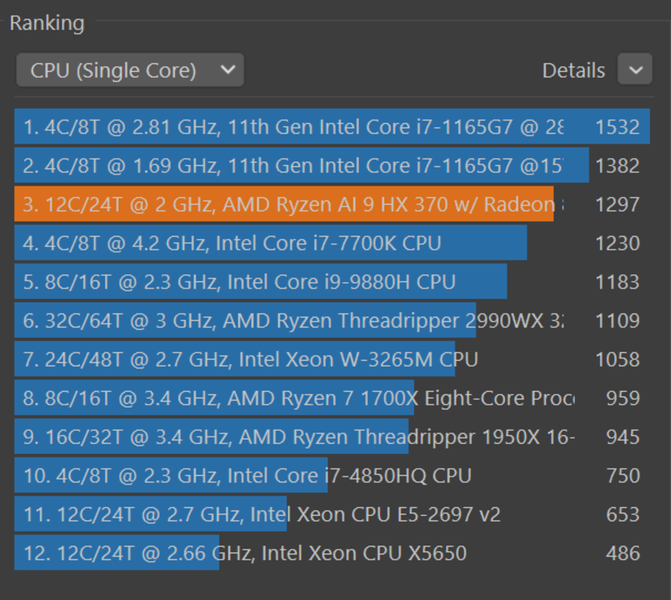Select the Intel Core i7-4850HQ row

click(332, 475)
